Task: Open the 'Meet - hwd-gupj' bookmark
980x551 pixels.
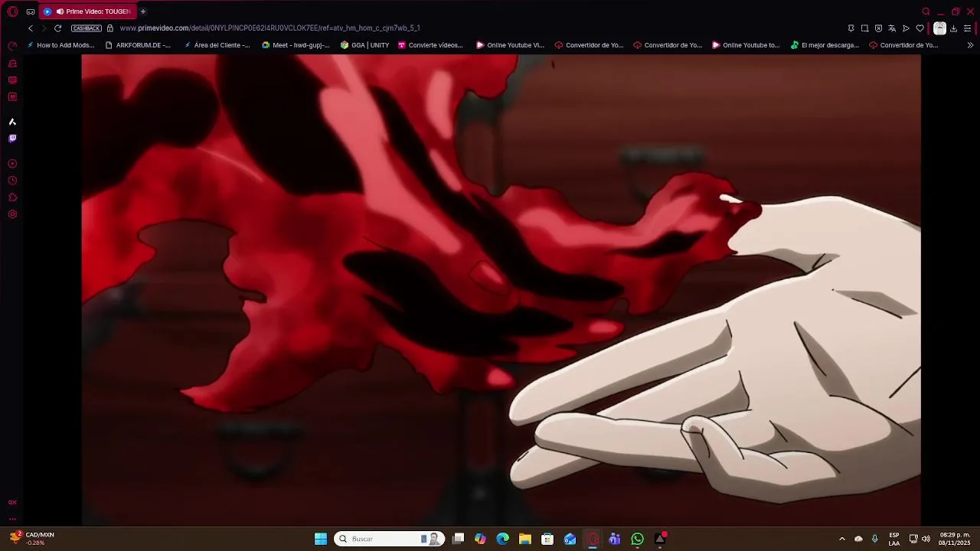Action: coord(296,45)
